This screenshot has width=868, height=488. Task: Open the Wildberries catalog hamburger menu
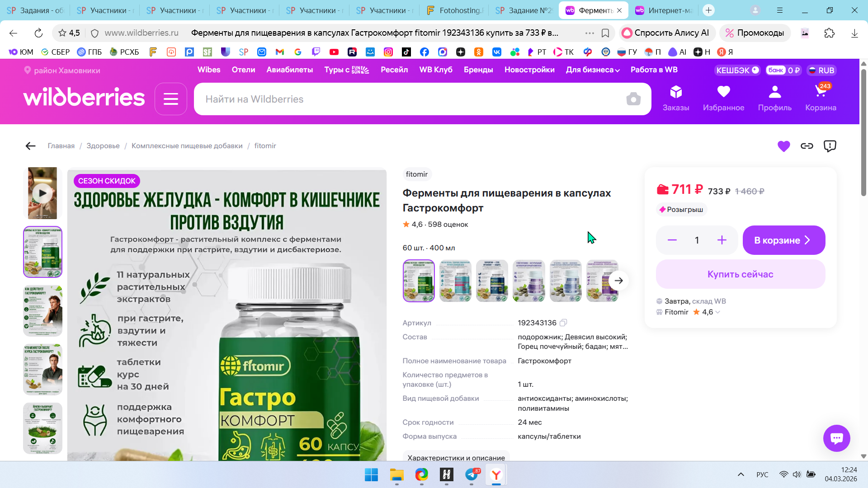pyautogui.click(x=170, y=99)
